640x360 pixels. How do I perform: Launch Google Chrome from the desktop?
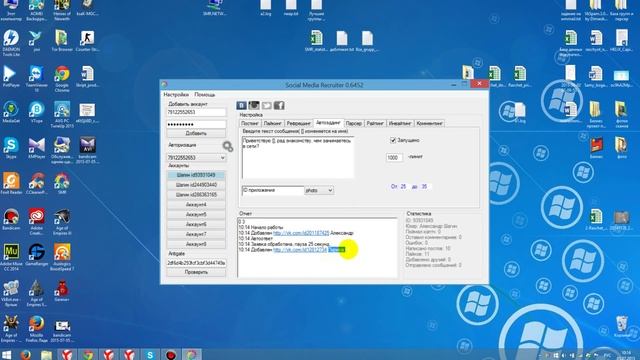point(62,78)
